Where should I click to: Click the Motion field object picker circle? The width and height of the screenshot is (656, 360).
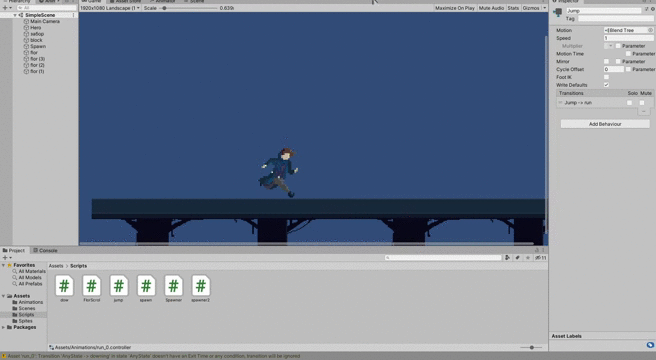click(650, 30)
